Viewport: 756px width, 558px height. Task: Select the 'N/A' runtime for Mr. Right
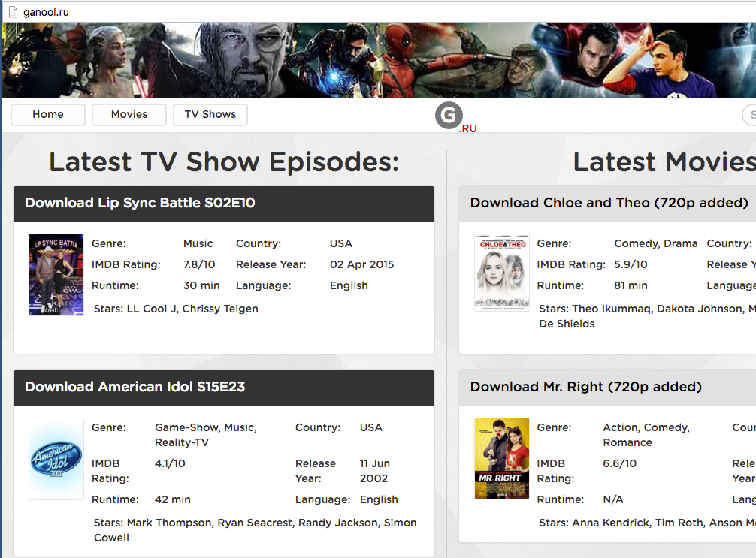[612, 499]
